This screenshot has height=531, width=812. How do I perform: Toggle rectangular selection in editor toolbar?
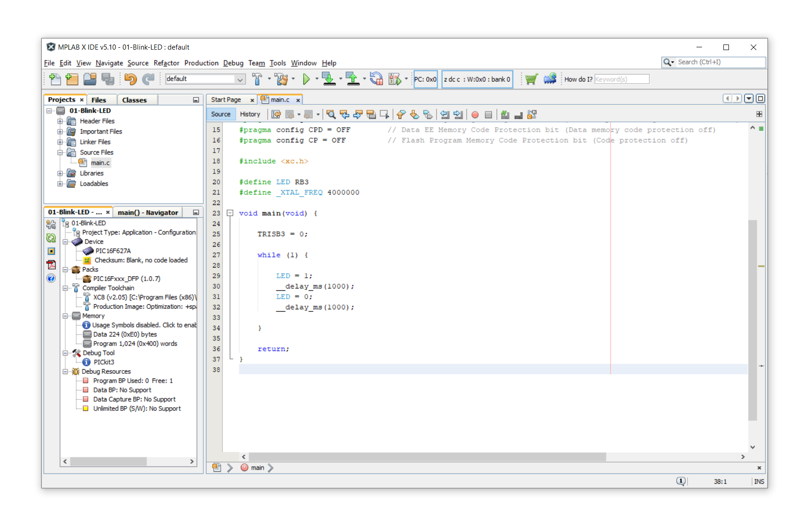384,115
